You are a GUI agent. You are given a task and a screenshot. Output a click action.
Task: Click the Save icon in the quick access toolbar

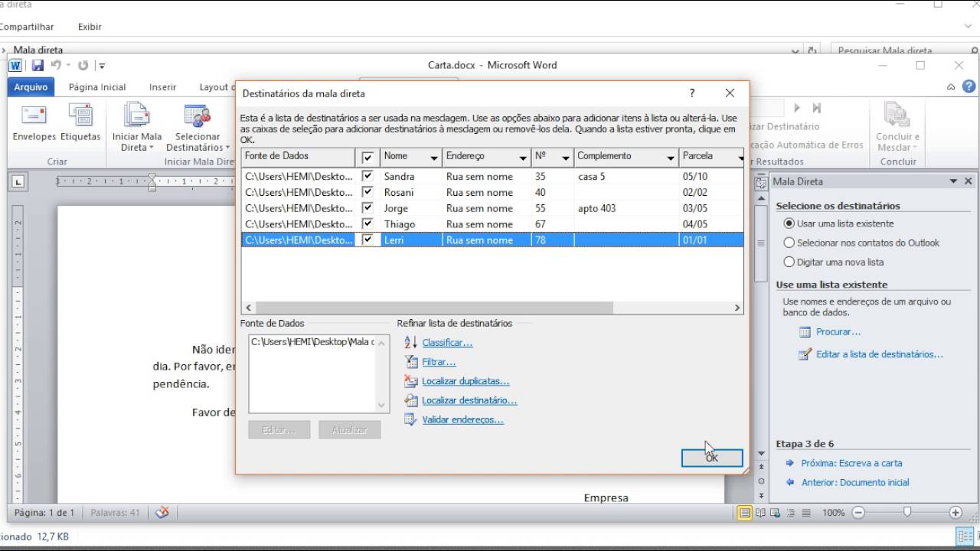(37, 66)
